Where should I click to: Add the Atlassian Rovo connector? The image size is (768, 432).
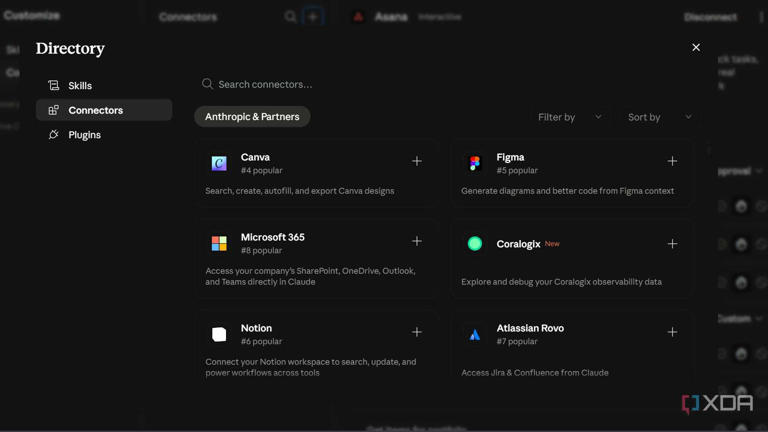click(x=672, y=332)
